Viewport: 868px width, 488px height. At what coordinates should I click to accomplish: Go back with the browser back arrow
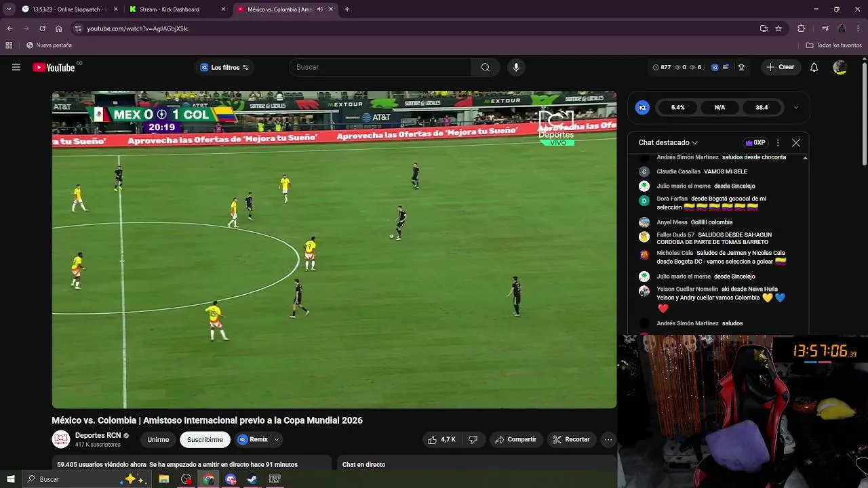9,28
